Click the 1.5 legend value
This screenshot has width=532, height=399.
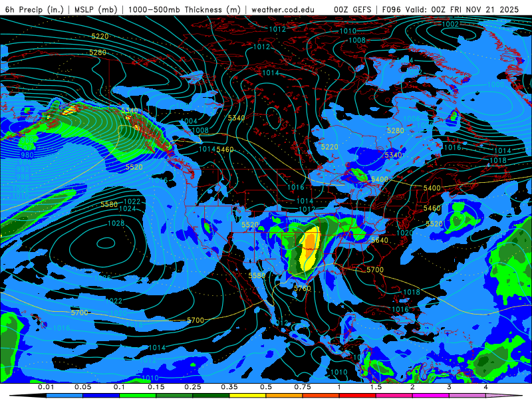[x=376, y=387]
